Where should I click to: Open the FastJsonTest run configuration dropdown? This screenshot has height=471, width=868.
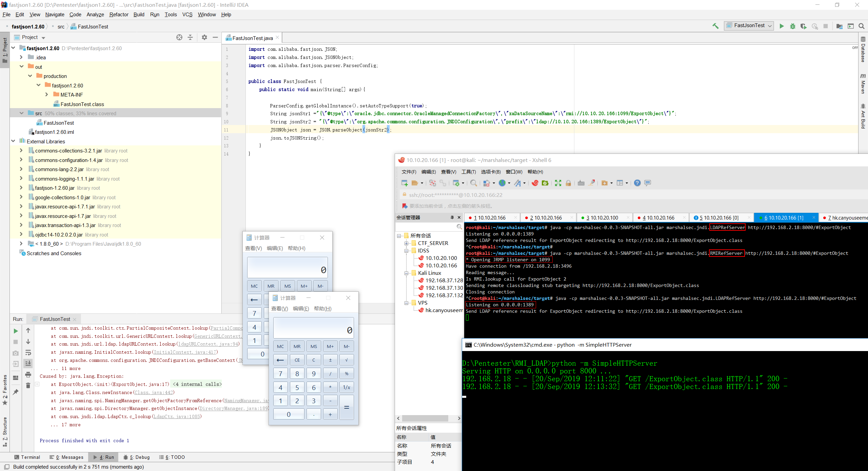point(749,26)
